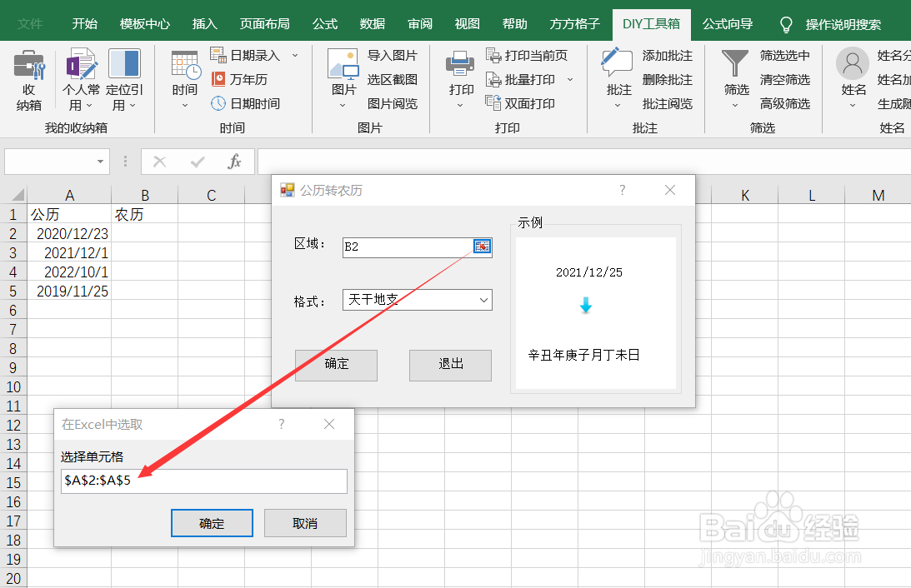Expand the 图片 button dropdown arrow
911x588 pixels.
tap(343, 105)
